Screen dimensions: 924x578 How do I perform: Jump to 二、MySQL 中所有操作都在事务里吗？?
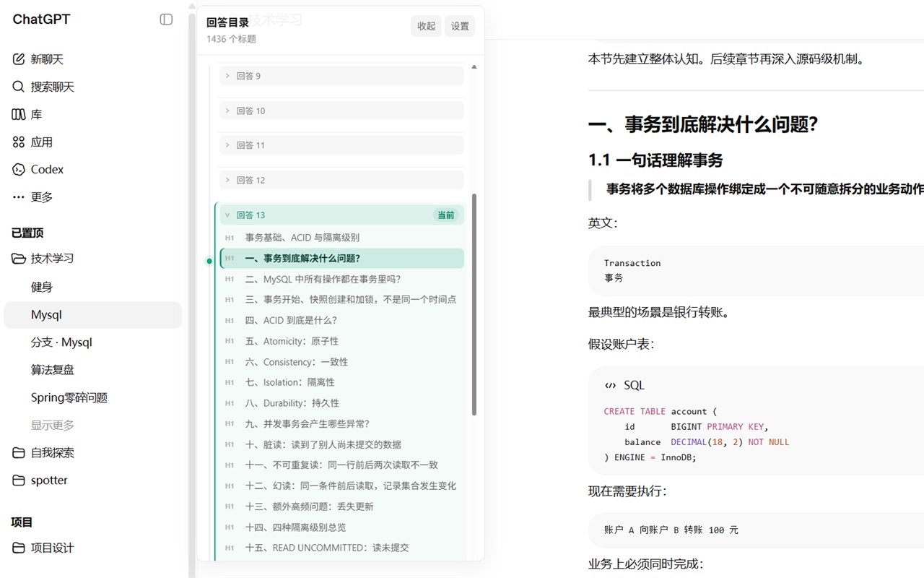coord(342,279)
